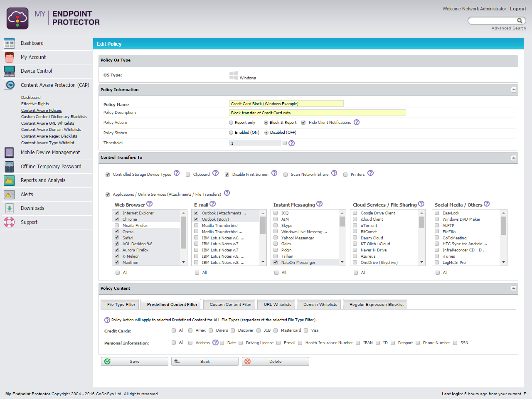Image resolution: width=532 pixels, height=399 pixels.
Task: Click the Content Aware Protection icon
Action: [10, 85]
